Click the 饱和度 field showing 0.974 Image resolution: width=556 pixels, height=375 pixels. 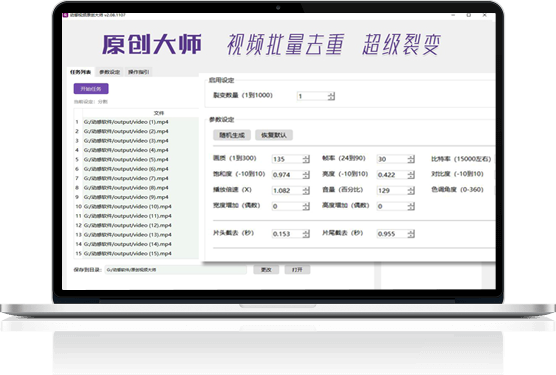(287, 175)
